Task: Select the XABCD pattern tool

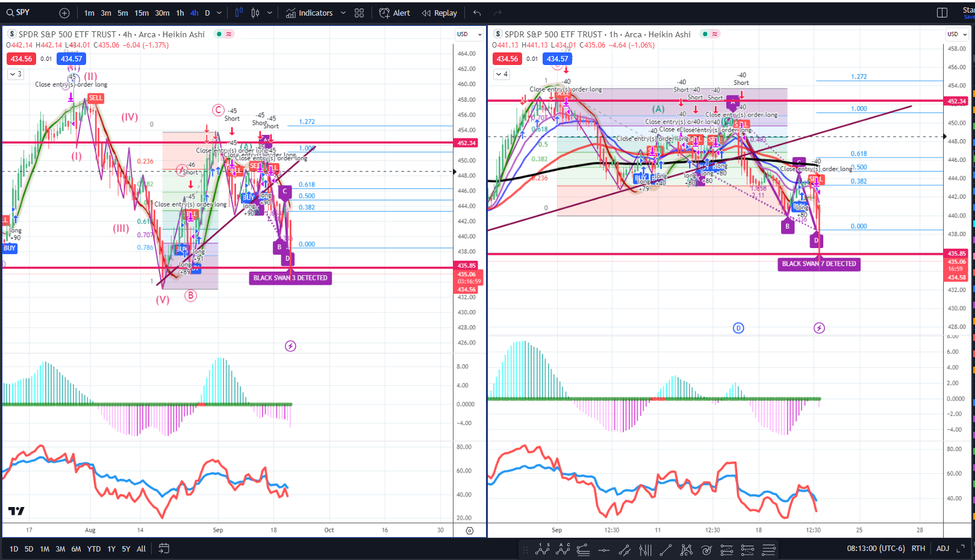Action: 686,549
